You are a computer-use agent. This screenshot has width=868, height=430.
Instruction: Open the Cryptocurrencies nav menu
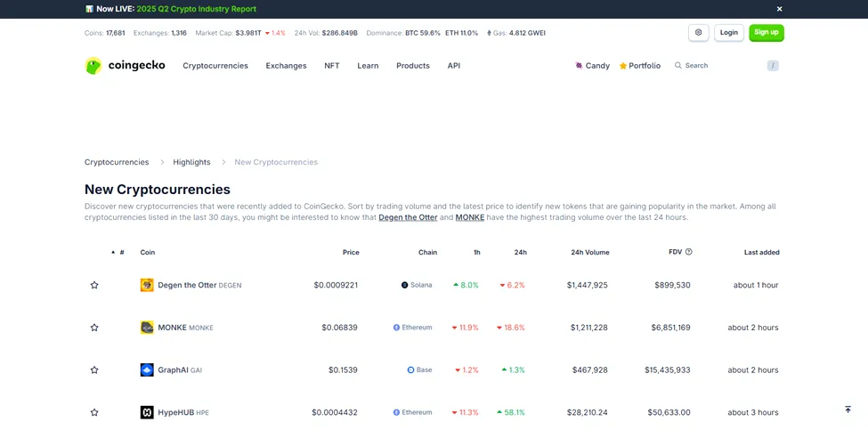point(215,65)
